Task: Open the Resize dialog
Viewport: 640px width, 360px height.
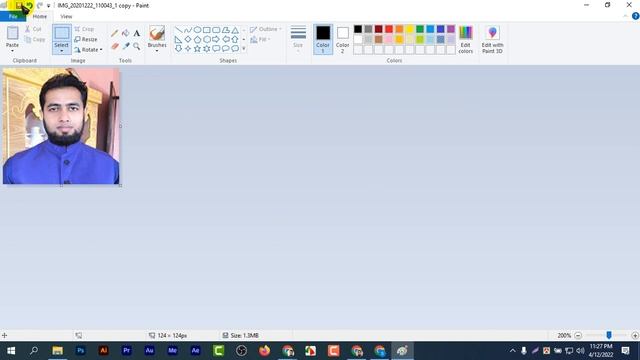Action: coord(86,39)
